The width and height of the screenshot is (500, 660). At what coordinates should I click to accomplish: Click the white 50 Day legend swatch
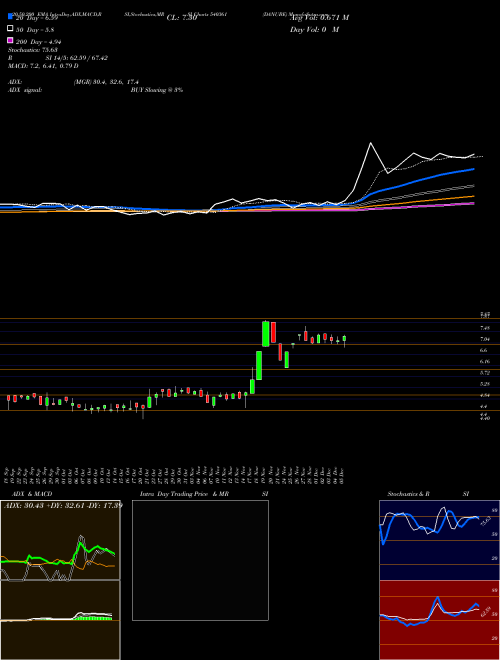tap(11, 29)
